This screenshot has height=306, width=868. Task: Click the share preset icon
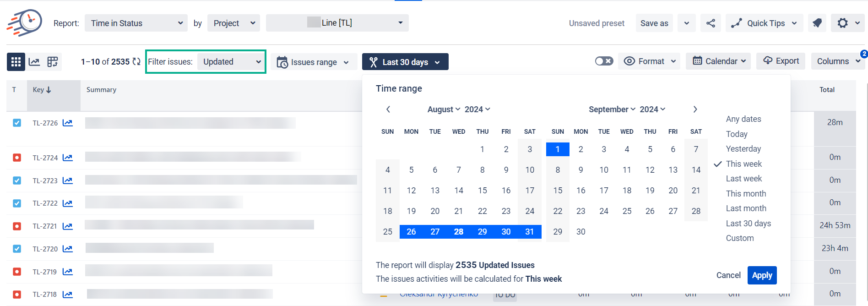point(711,23)
